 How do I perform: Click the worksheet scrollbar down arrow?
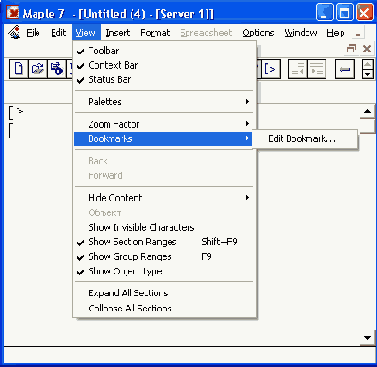pyautogui.click(x=367, y=338)
